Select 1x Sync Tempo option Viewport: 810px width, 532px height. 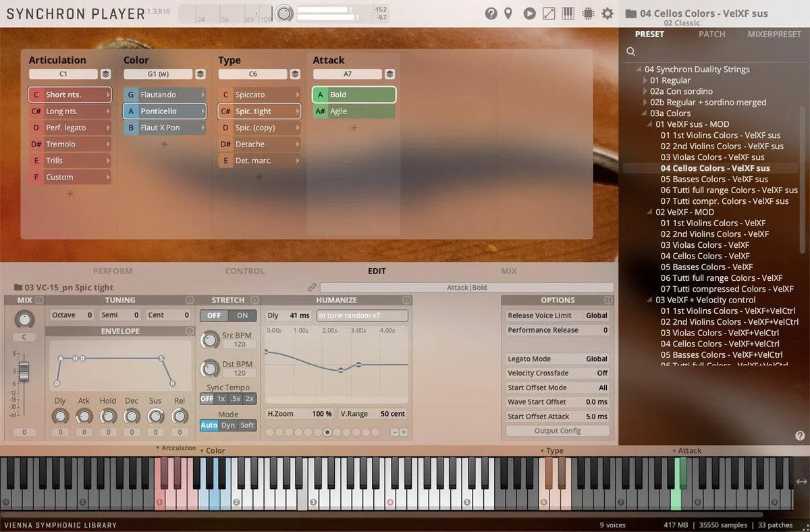(x=221, y=399)
